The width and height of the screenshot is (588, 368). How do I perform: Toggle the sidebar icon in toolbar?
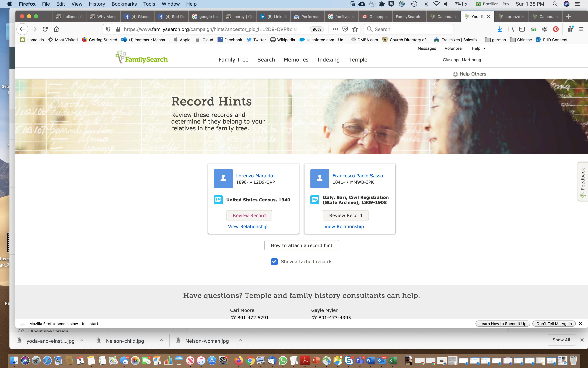[522, 29]
